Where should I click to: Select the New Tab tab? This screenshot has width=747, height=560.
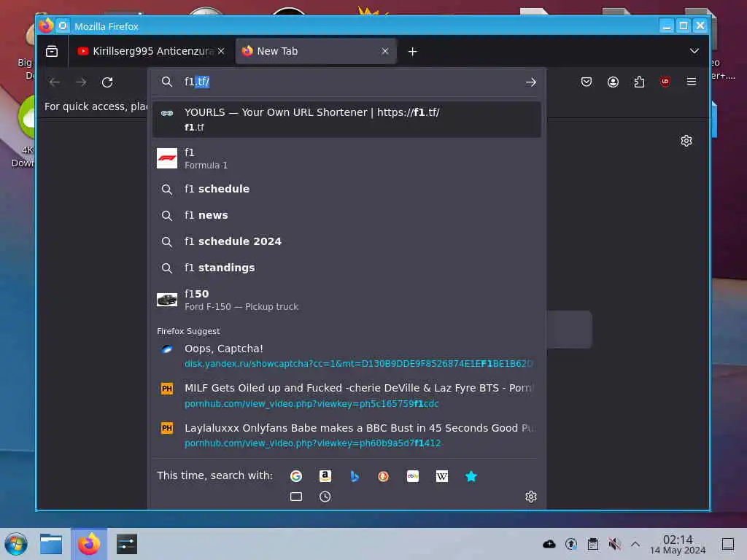click(316, 51)
